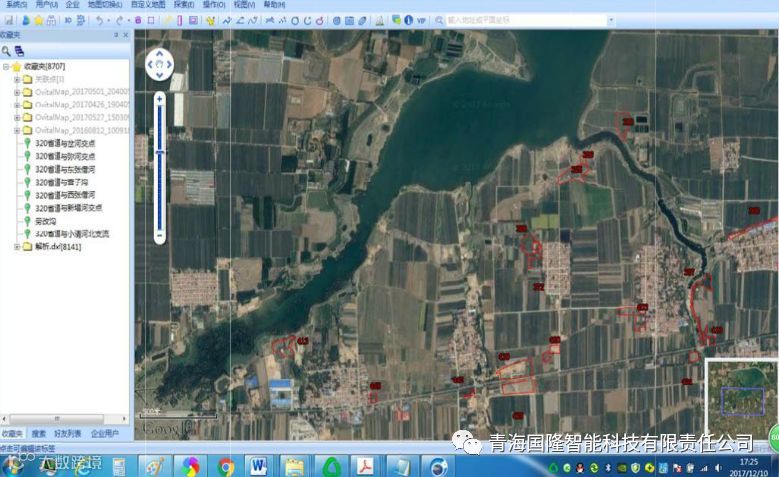
Task: Click the magnifier beside the address box
Action: click(439, 20)
